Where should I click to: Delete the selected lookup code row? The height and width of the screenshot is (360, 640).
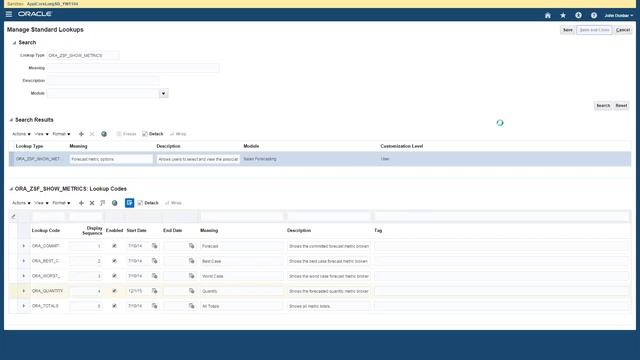[x=92, y=203]
